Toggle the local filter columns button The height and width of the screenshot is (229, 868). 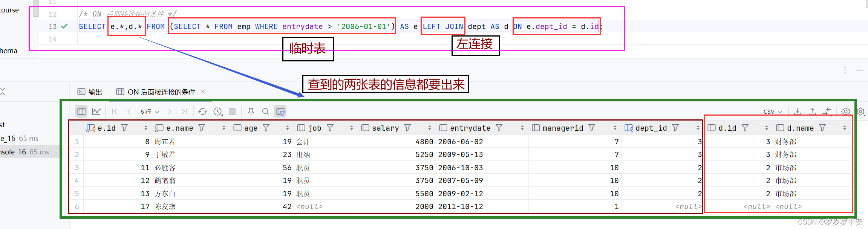click(280, 111)
